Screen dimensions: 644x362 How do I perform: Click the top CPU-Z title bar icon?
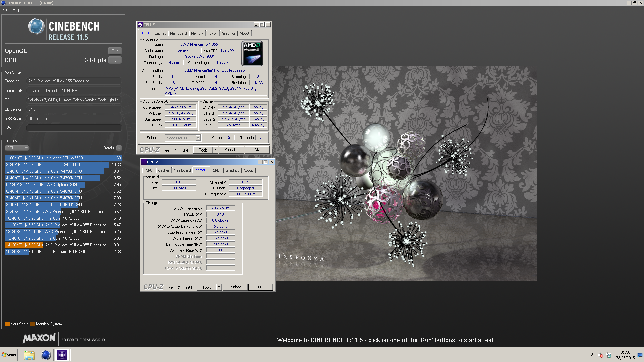click(140, 25)
